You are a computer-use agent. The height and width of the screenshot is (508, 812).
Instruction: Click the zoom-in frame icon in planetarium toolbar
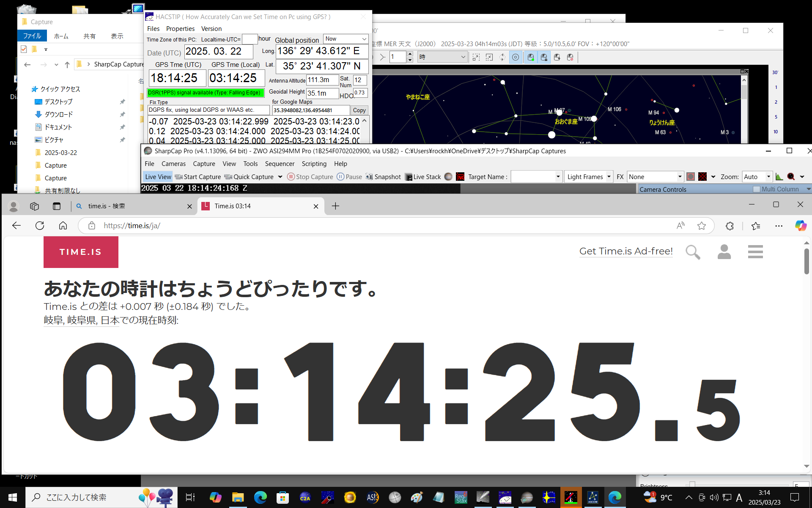click(476, 57)
